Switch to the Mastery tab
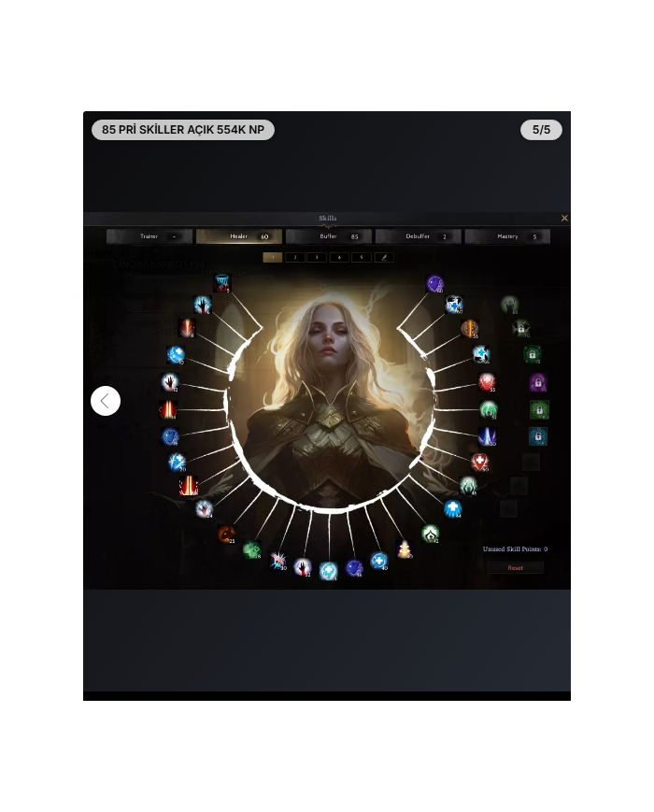 (507, 236)
